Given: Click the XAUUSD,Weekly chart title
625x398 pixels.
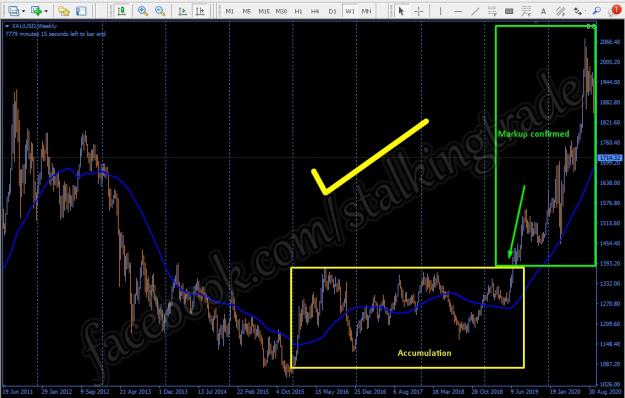Looking at the screenshot, I should (34, 26).
